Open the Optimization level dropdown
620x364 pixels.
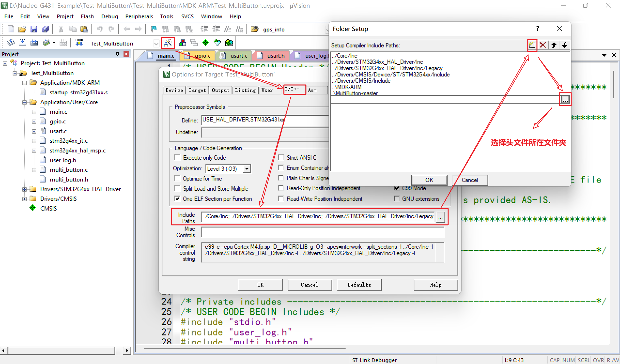pos(247,169)
